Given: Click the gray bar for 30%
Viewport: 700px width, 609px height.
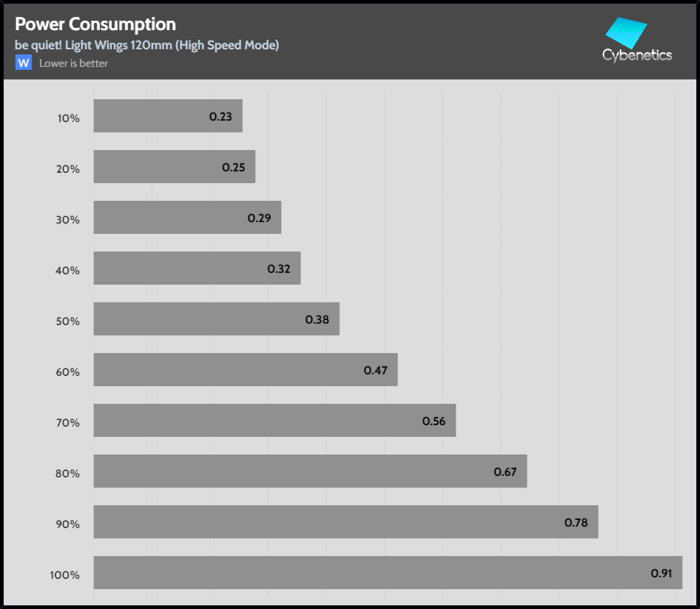Looking at the screenshot, I should (187, 218).
